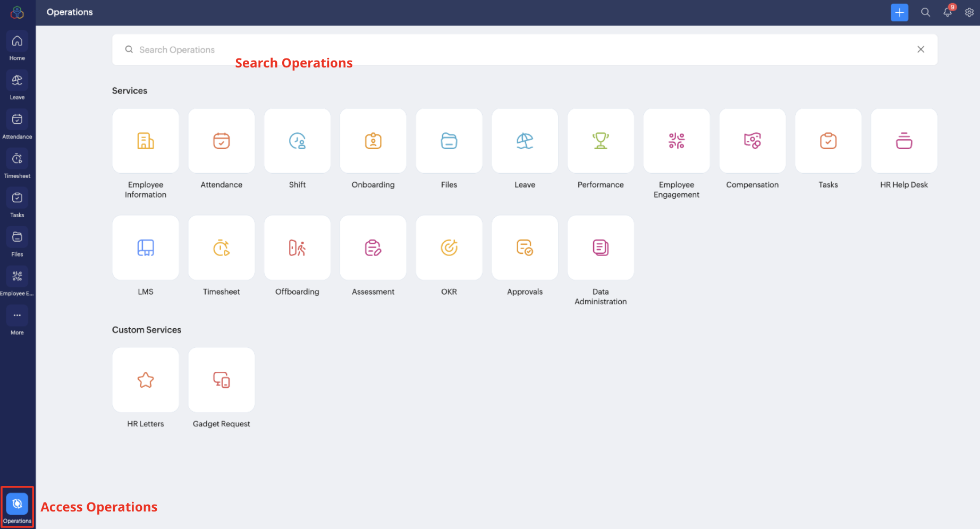
Task: Select the Onboarding service tile
Action: point(373,141)
